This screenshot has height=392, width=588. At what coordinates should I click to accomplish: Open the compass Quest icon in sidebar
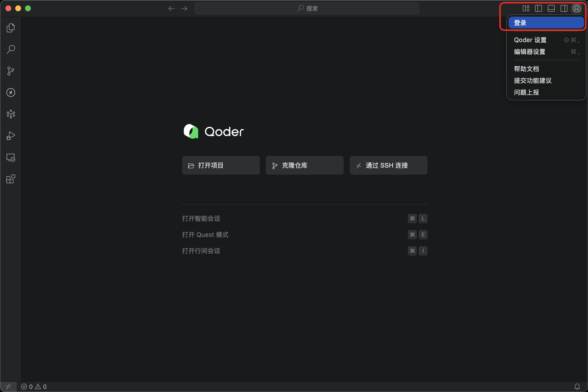click(11, 93)
